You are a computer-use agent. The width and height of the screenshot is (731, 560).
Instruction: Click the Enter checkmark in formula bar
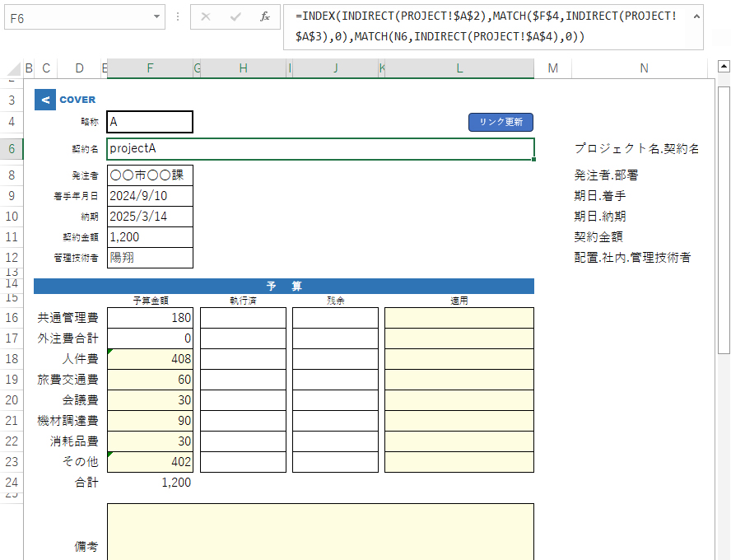click(x=235, y=16)
